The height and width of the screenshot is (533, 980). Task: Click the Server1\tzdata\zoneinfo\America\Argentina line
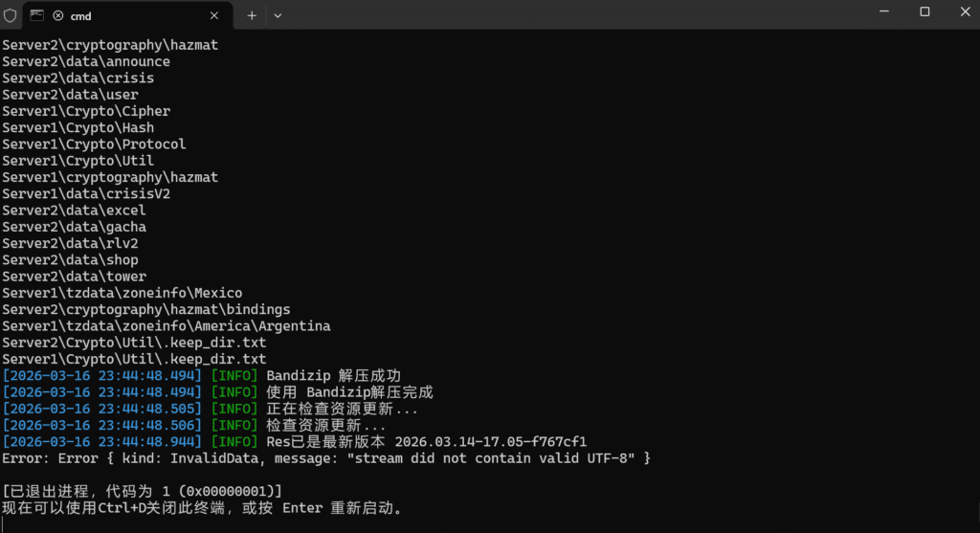point(166,326)
